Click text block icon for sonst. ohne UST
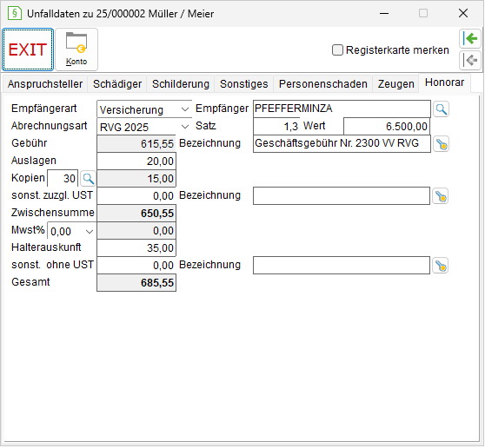The width and height of the screenshot is (485, 448). pos(441,266)
